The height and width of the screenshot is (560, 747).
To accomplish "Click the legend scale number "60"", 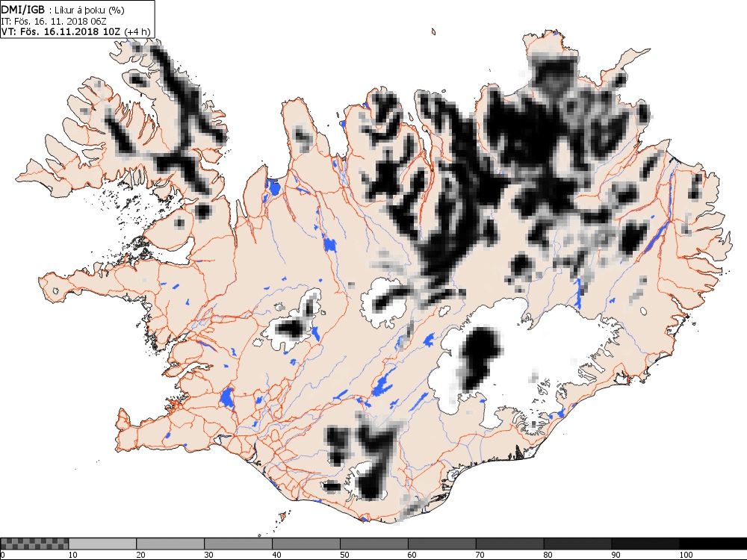I will [x=412, y=555].
